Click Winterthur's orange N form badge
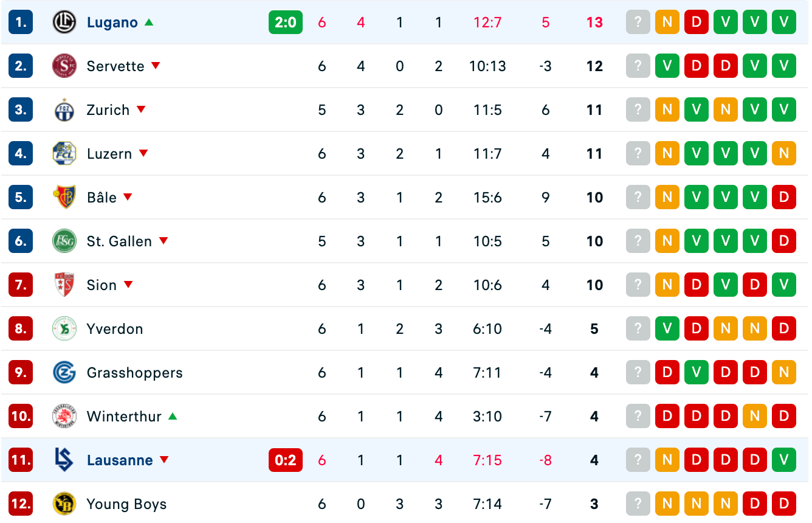The width and height of the screenshot is (812, 523). coord(755,417)
